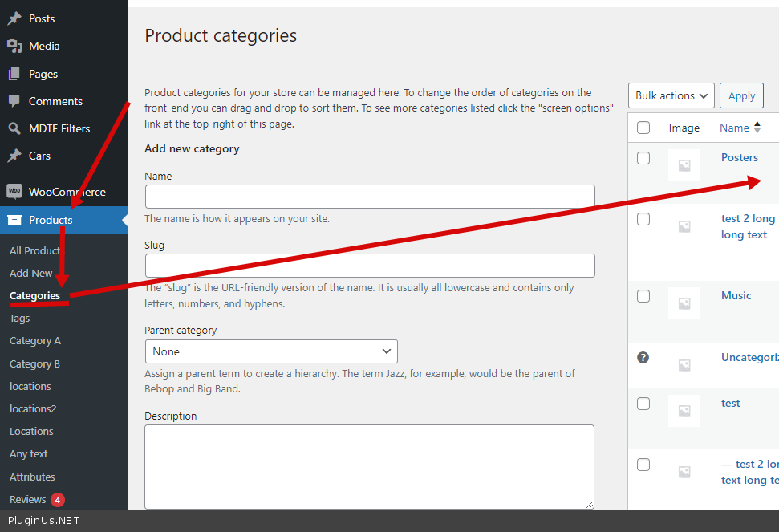Click the Media icon in sidebar
The width and height of the screenshot is (779, 532).
(14, 47)
